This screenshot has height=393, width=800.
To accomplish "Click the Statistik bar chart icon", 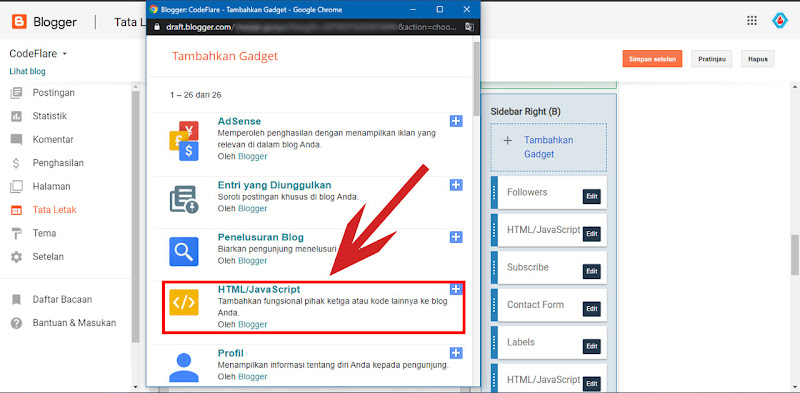I will coord(16,116).
